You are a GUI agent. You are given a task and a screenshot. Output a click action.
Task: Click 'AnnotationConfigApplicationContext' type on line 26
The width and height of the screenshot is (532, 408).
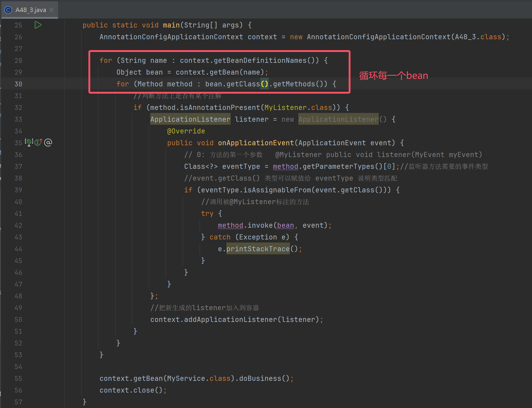(171, 37)
